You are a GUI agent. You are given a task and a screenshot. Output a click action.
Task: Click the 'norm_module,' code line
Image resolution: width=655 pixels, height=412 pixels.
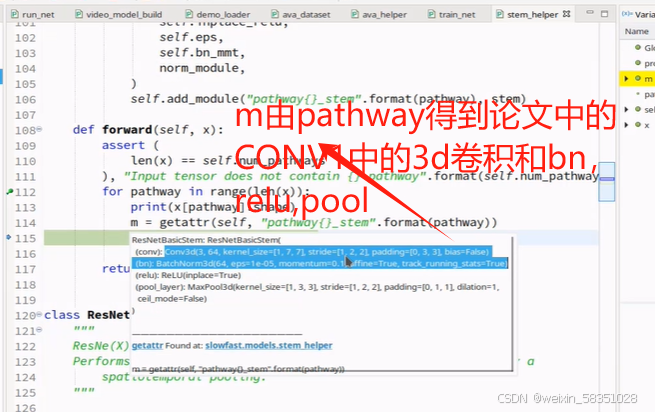[202, 68]
